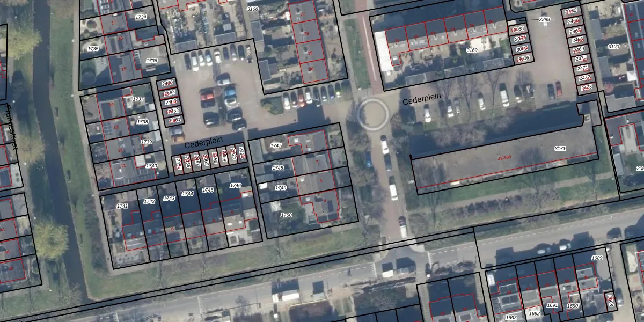
Task: Select the 3299 callout label
Action: [544, 20]
